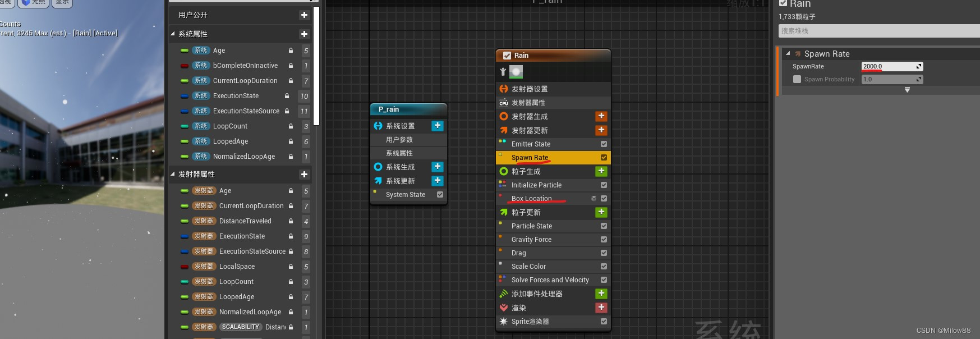Image resolution: width=980 pixels, height=339 pixels.
Task: Toggle the Spawn Rate module checkbox
Action: pyautogui.click(x=604, y=158)
